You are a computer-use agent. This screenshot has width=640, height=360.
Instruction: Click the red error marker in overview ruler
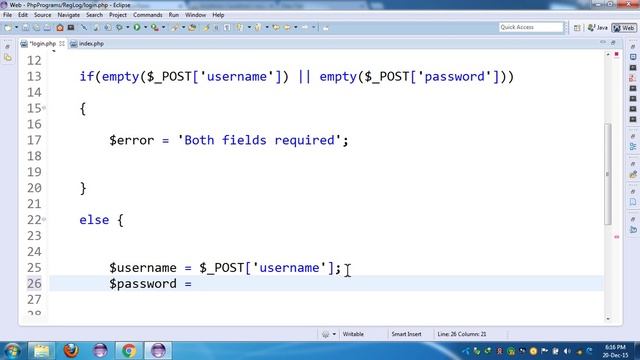[617, 54]
